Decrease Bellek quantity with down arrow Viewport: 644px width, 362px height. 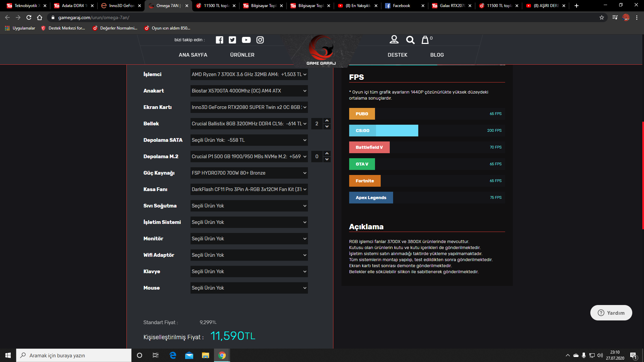click(327, 127)
